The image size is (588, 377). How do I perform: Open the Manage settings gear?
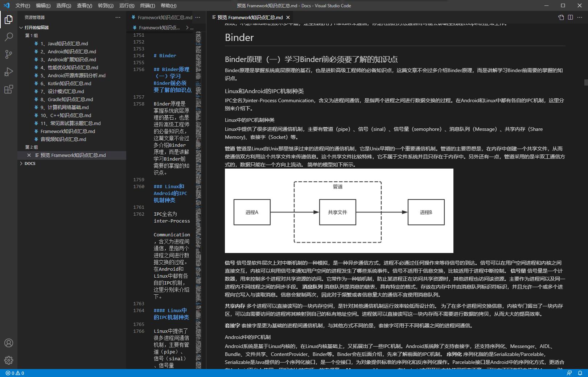click(8, 360)
